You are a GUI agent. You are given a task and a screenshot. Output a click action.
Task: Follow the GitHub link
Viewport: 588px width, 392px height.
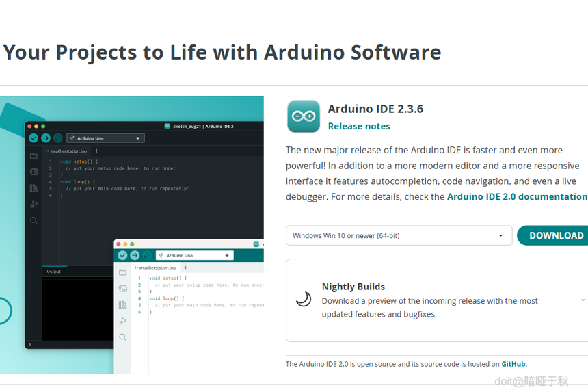coord(513,364)
